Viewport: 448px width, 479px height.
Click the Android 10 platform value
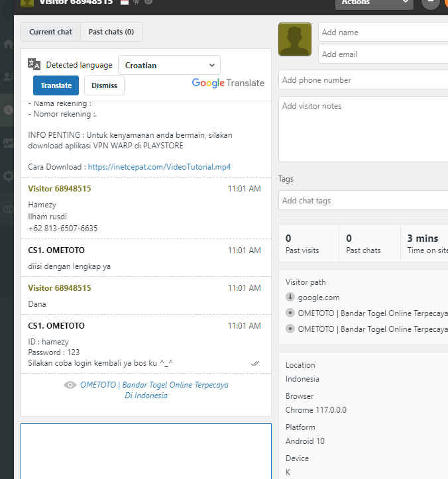(305, 441)
